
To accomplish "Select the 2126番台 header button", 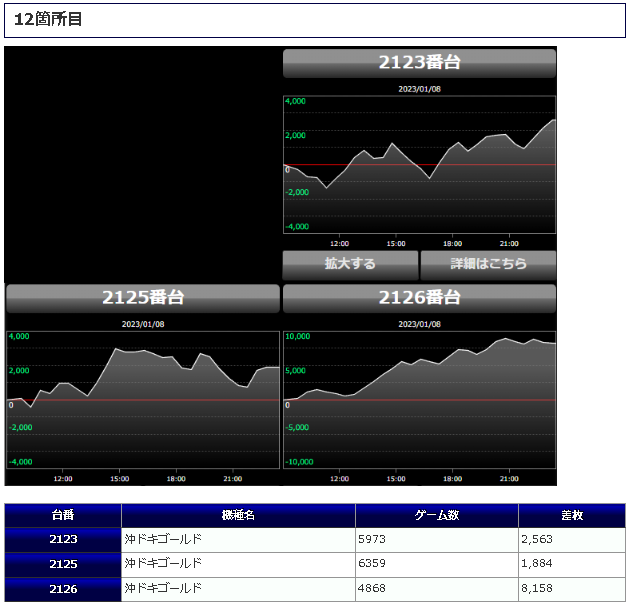I will (x=419, y=298).
